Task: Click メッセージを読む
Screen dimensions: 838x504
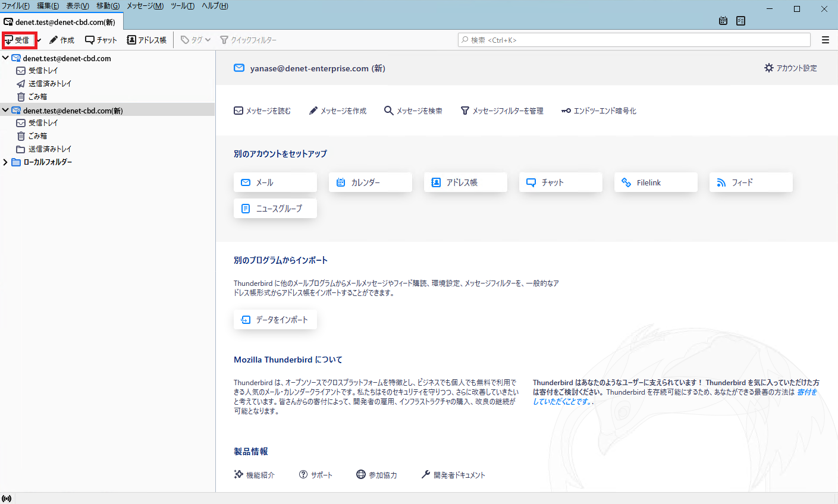Action: coord(262,111)
